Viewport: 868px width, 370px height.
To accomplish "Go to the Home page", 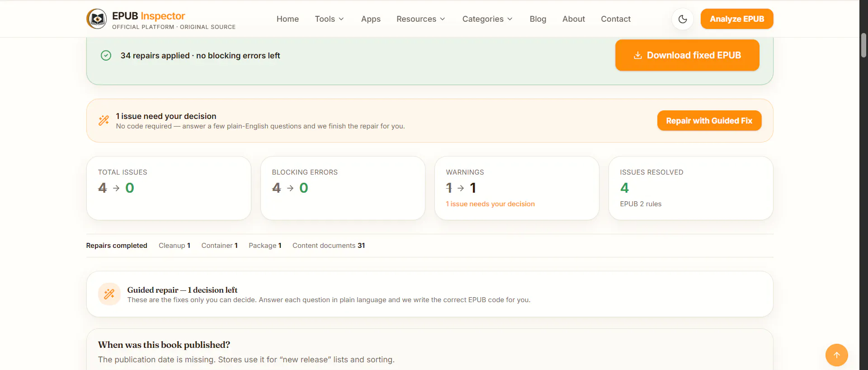I will tap(288, 19).
